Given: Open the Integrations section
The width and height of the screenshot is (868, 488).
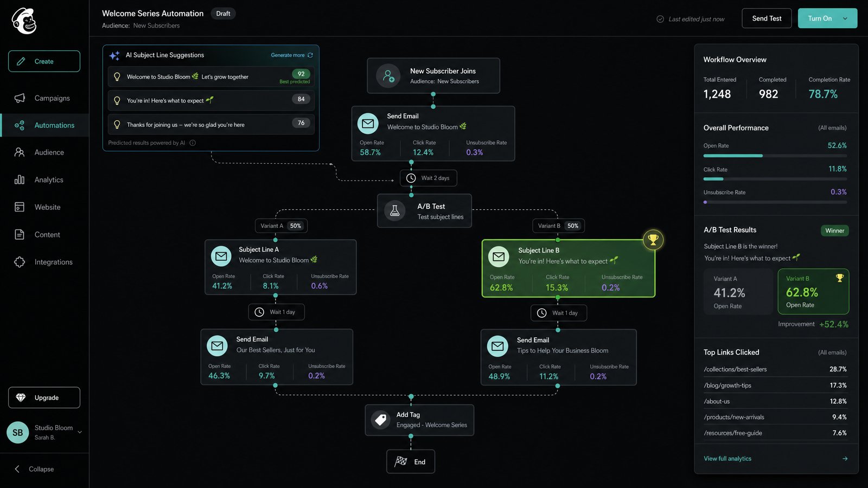Looking at the screenshot, I should click(x=44, y=262).
